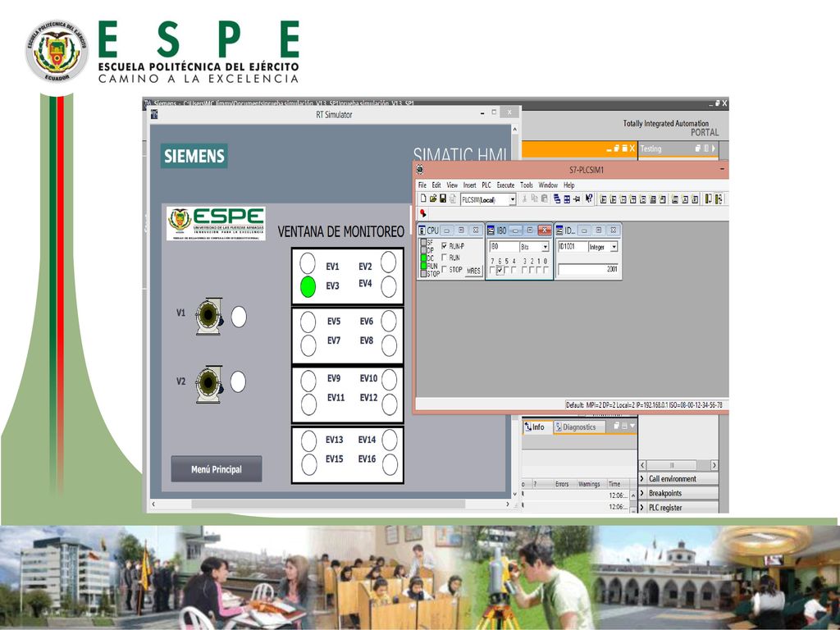This screenshot has width=840, height=630.
Task: Click the ID1001 address input field
Action: (x=573, y=246)
